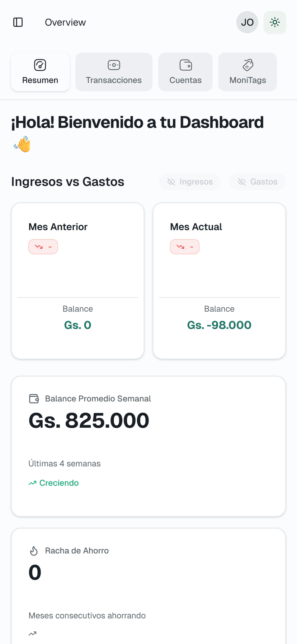Click the Cuentas wallet icon

(186, 65)
